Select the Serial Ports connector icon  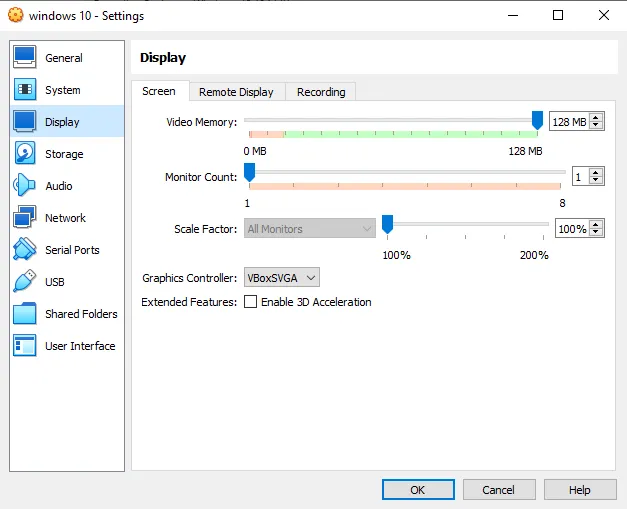[x=24, y=249]
